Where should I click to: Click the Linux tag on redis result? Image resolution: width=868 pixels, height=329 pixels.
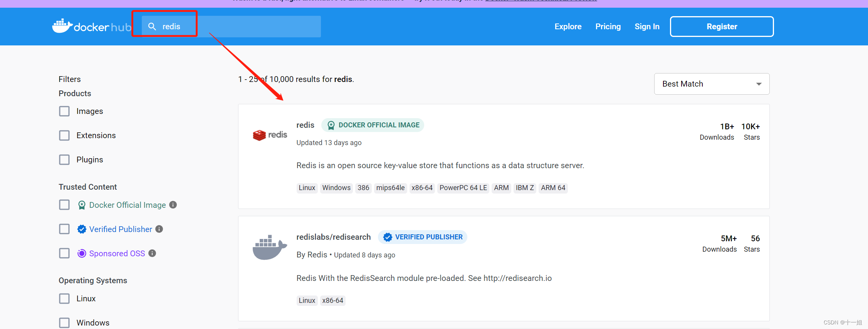pos(307,188)
